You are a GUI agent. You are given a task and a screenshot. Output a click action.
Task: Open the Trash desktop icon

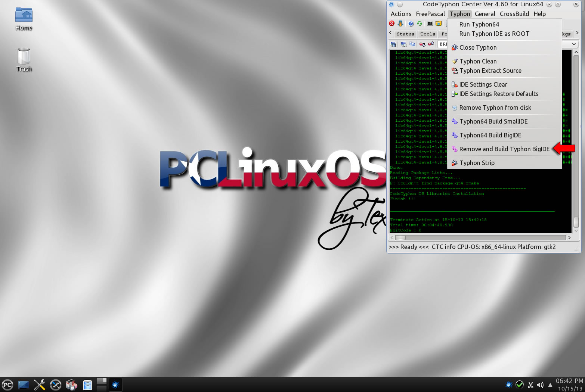pos(24,60)
